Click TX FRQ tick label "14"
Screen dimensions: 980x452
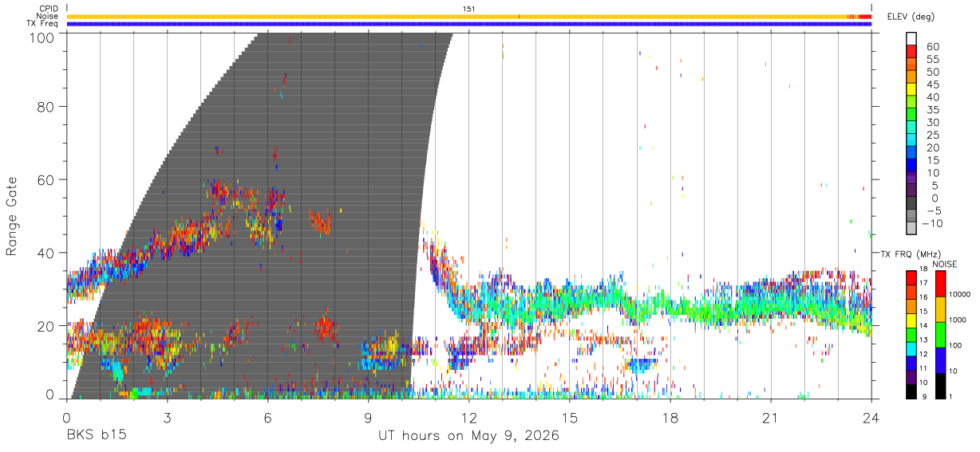coord(923,327)
